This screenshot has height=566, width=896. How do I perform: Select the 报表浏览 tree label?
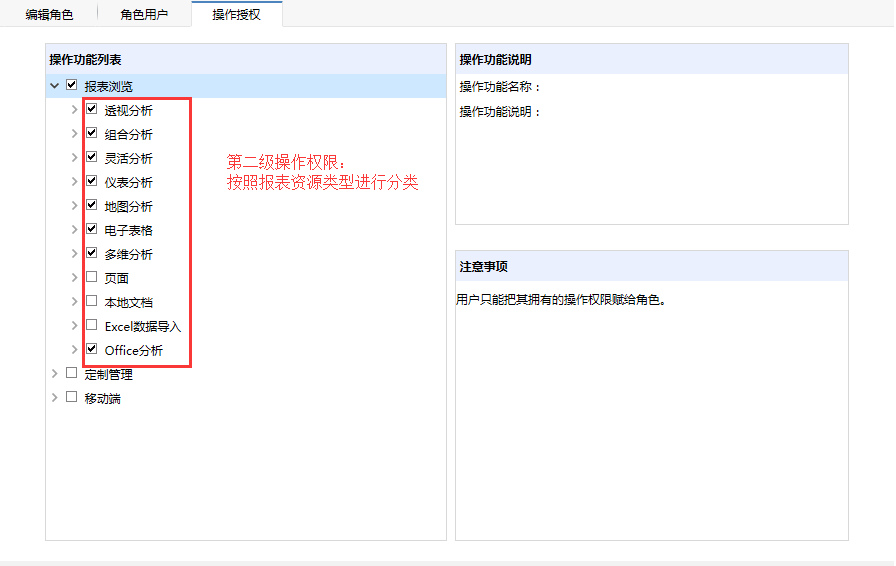(x=109, y=86)
